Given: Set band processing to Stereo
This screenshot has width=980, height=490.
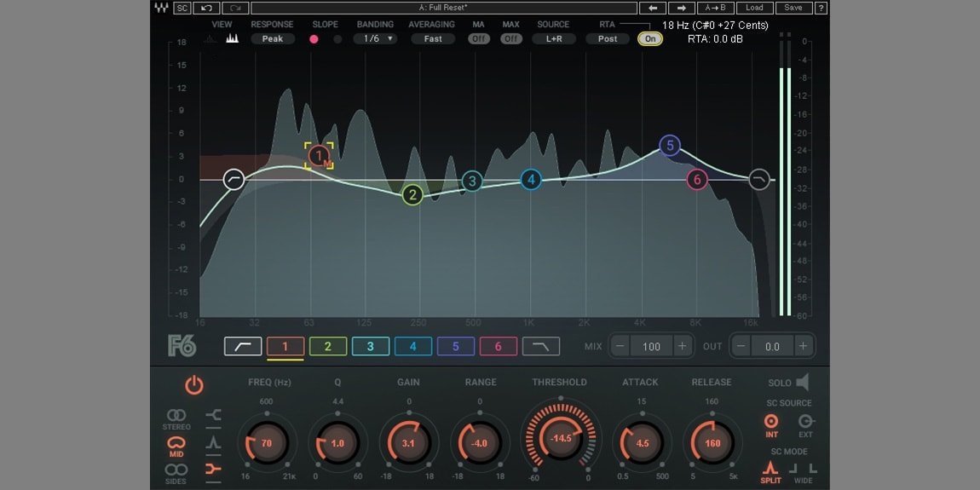Looking at the screenshot, I should 176,419.
